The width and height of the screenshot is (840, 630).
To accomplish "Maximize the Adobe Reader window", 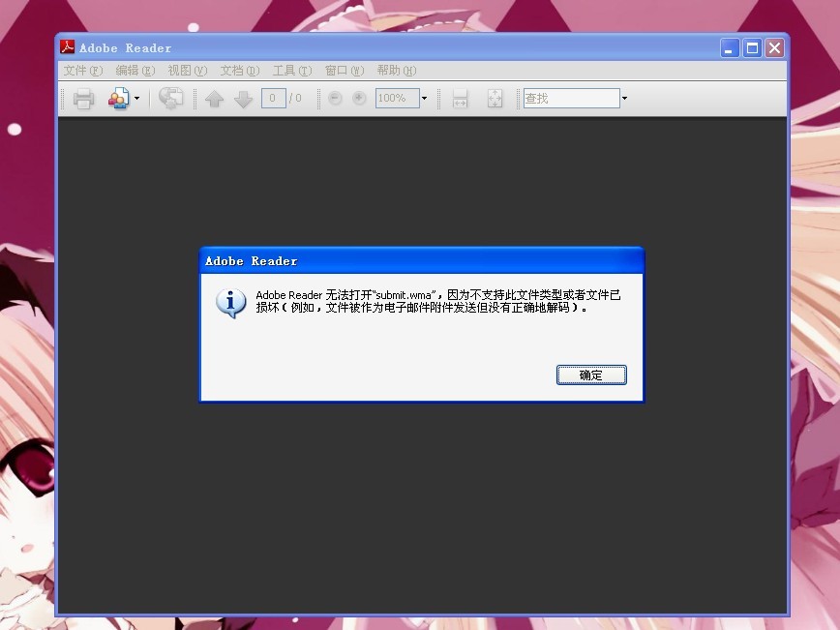I will coord(752,48).
